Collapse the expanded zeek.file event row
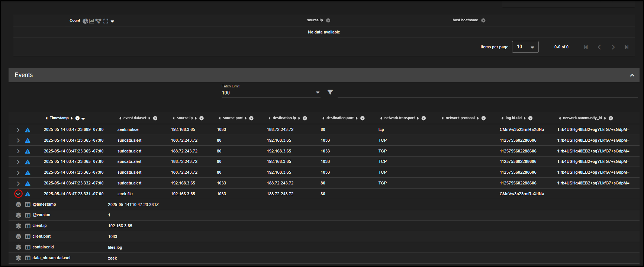Viewport: 644px width, 267px height. [x=18, y=194]
